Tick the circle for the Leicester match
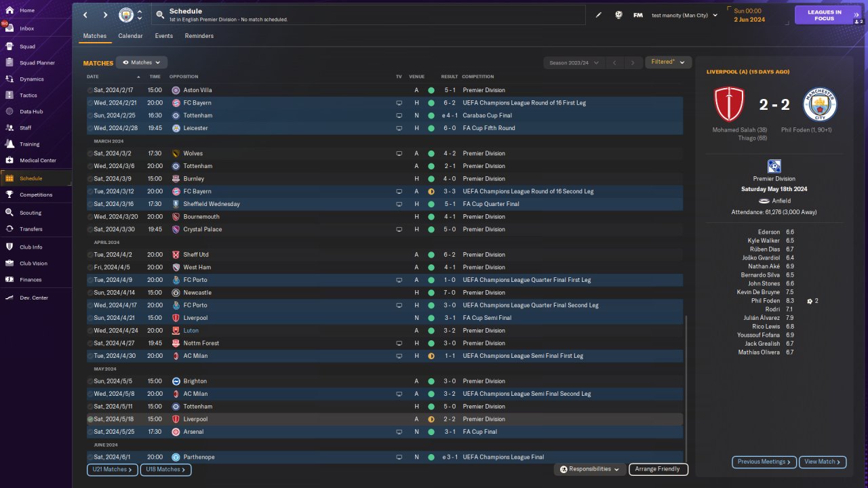 pos(90,128)
